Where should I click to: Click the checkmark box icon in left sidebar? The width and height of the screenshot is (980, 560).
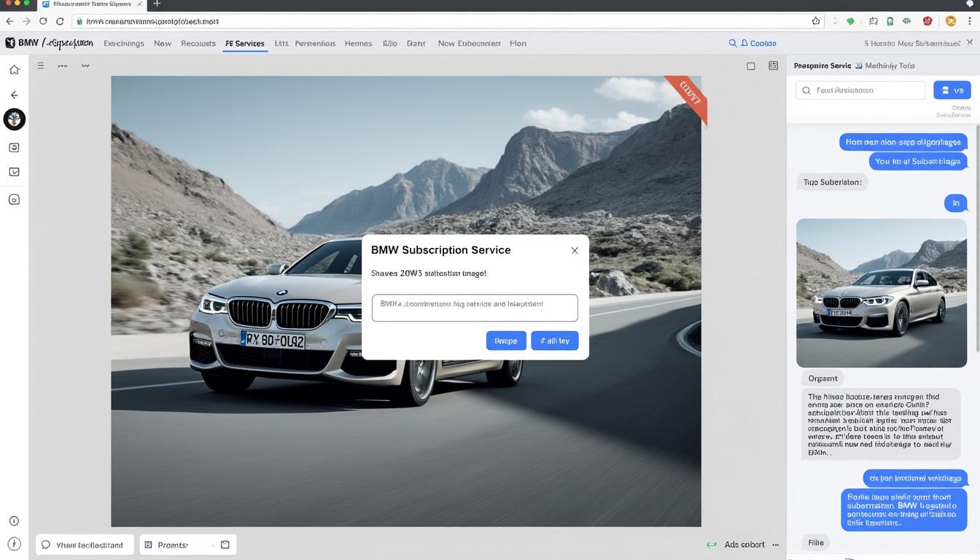pos(14,172)
